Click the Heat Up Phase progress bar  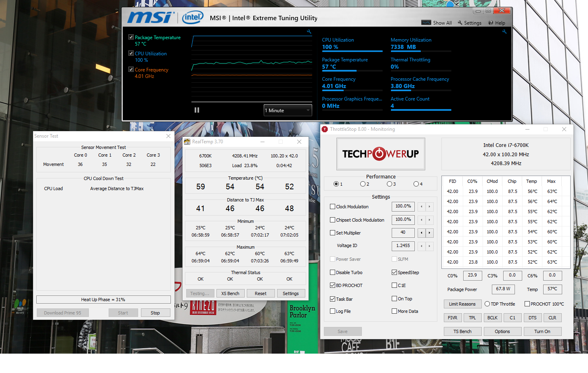tap(103, 300)
